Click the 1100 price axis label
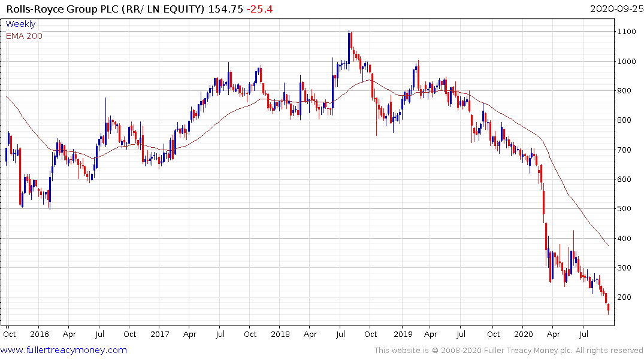 (627, 32)
